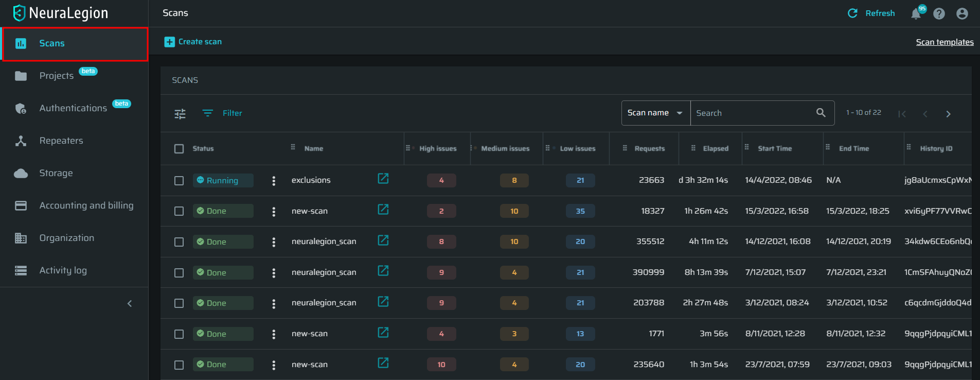The image size is (980, 380).
Task: Click the End Time column drag handle
Action: coord(828,147)
